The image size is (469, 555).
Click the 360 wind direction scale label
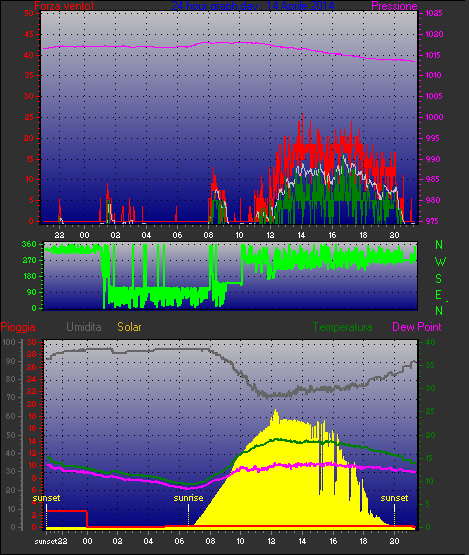pyautogui.click(x=29, y=244)
